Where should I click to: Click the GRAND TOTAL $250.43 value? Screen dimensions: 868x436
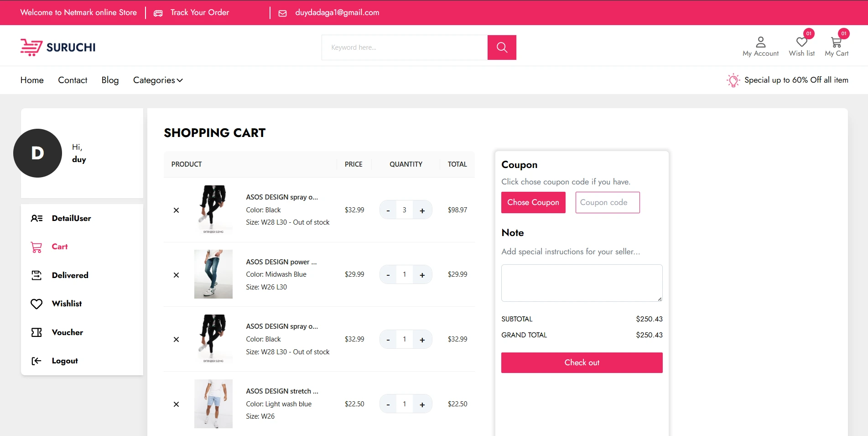[x=649, y=335]
